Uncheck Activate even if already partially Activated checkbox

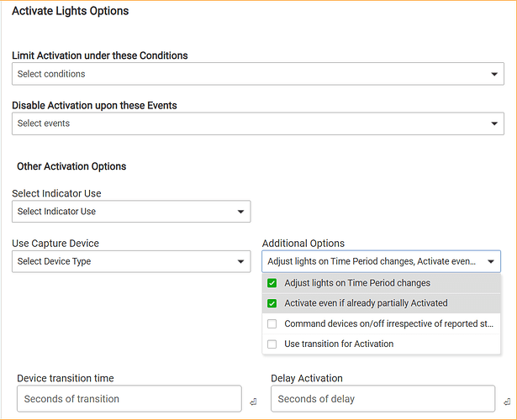point(272,303)
